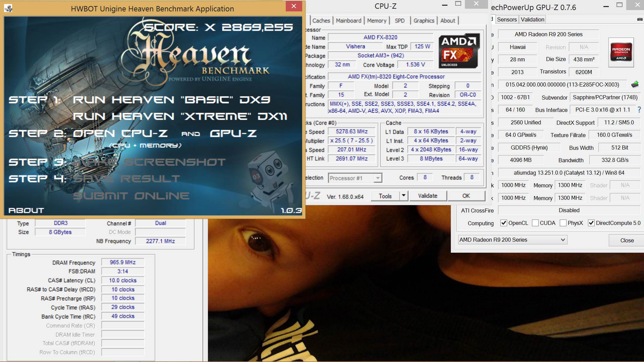Click the Bank Cycle Time 49 clocks value
Screen dimensions: 644x362
[123, 316]
